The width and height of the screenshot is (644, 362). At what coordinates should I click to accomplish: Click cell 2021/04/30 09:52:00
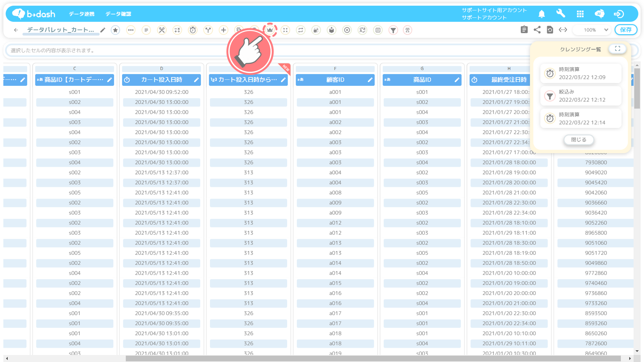click(x=162, y=92)
